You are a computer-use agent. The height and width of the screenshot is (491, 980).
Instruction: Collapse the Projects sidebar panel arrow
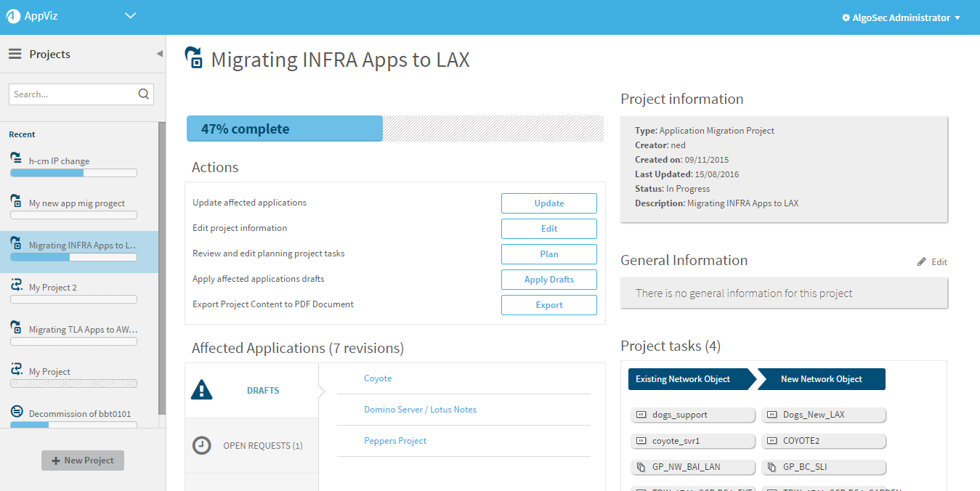pos(159,54)
